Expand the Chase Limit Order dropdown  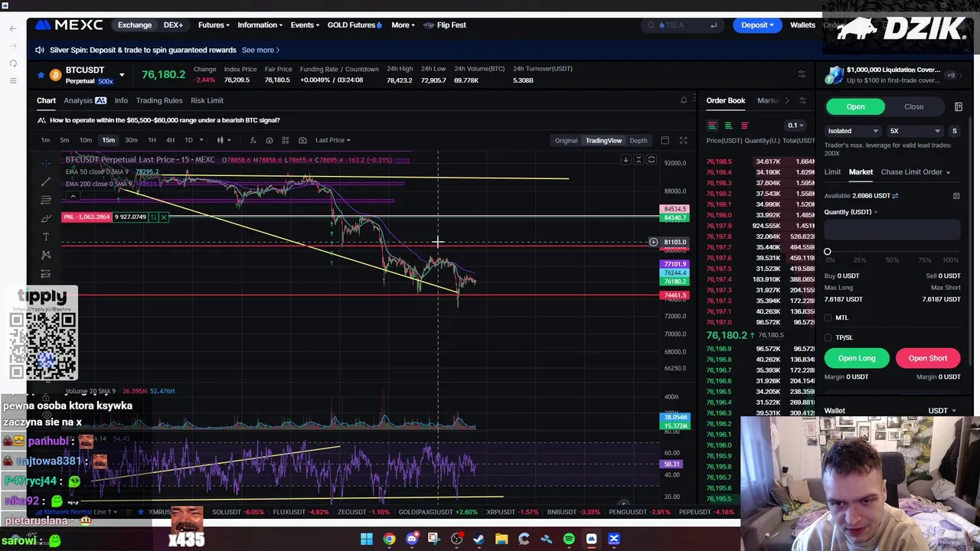(x=916, y=172)
